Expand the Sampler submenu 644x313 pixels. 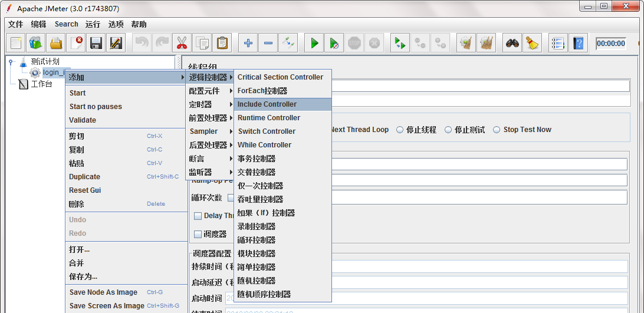[210, 131]
